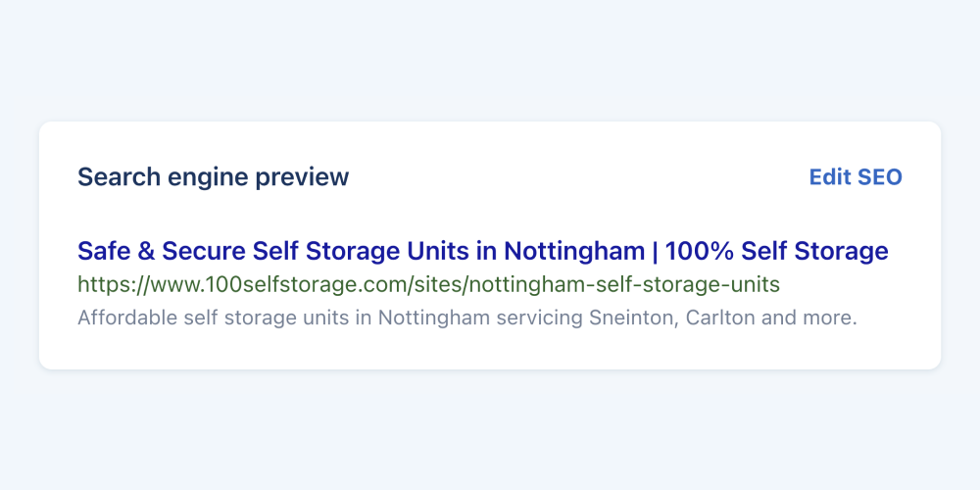Click the "https://" prefix of the URL
The width and height of the screenshot is (980, 490).
(x=111, y=284)
